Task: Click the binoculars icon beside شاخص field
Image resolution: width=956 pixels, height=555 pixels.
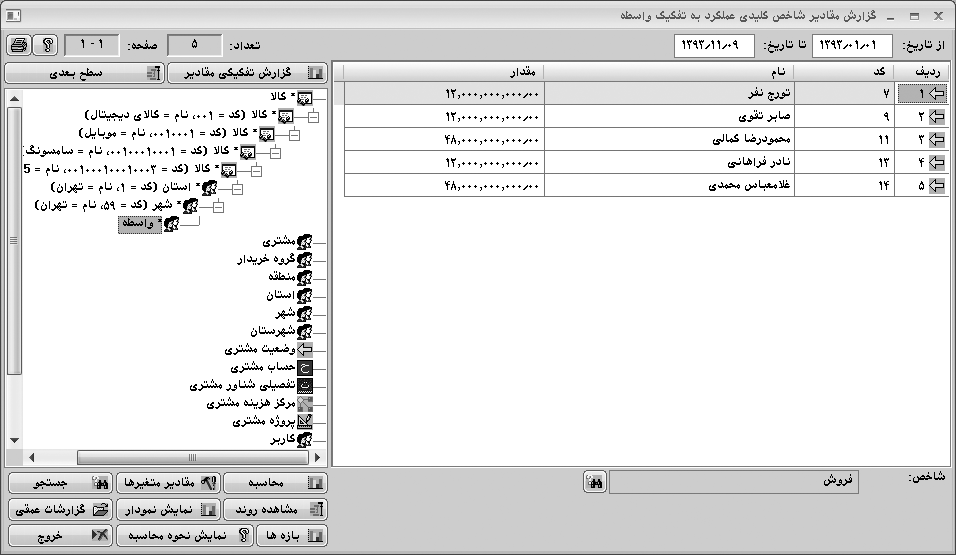Action: [x=594, y=483]
